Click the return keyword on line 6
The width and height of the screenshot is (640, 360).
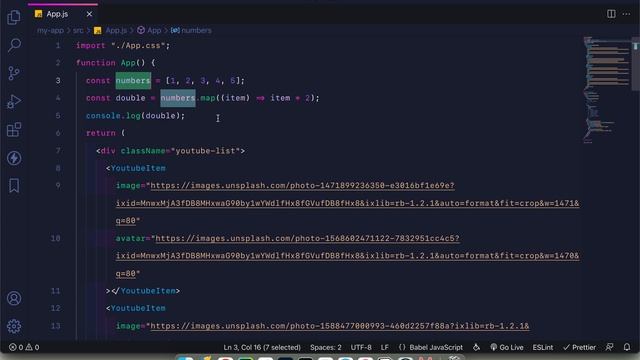point(100,133)
